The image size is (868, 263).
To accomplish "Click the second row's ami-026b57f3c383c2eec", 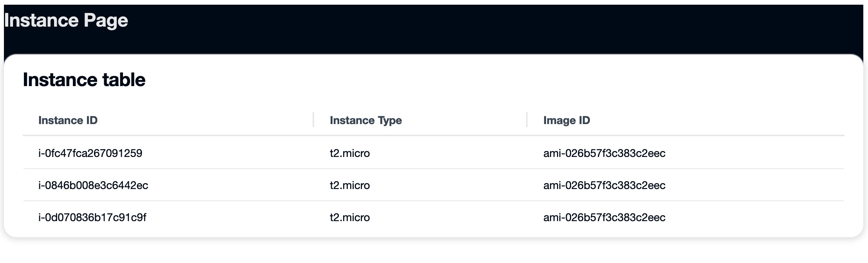I will pos(604,185).
